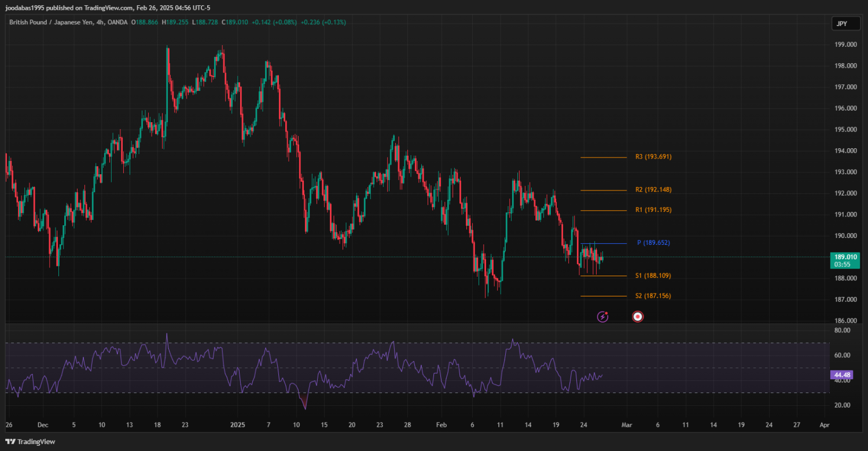Select the S2 (187.156) support label

pos(653,296)
